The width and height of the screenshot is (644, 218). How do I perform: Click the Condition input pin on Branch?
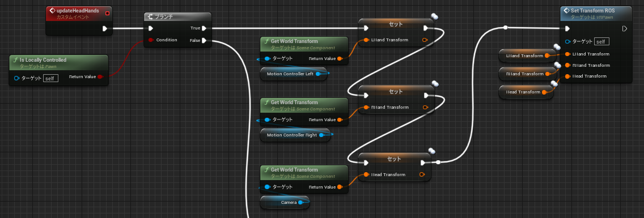(151, 40)
